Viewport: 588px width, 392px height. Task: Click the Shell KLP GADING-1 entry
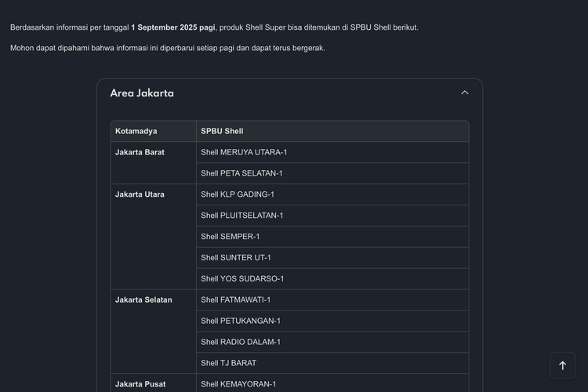238,194
